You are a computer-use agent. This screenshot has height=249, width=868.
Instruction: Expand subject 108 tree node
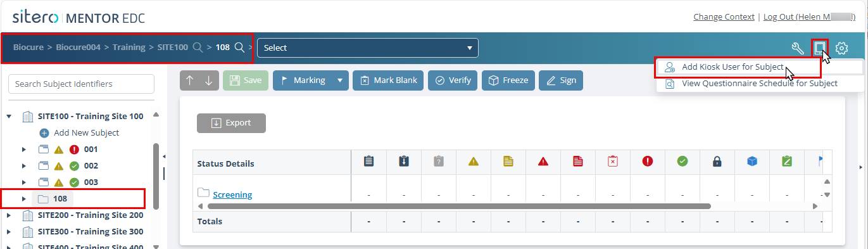[x=24, y=199]
